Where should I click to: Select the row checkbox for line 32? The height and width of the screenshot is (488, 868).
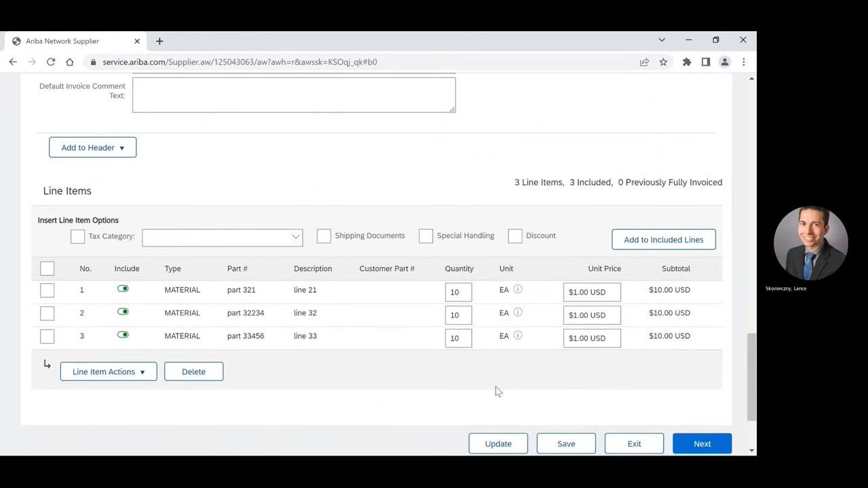[47, 314]
